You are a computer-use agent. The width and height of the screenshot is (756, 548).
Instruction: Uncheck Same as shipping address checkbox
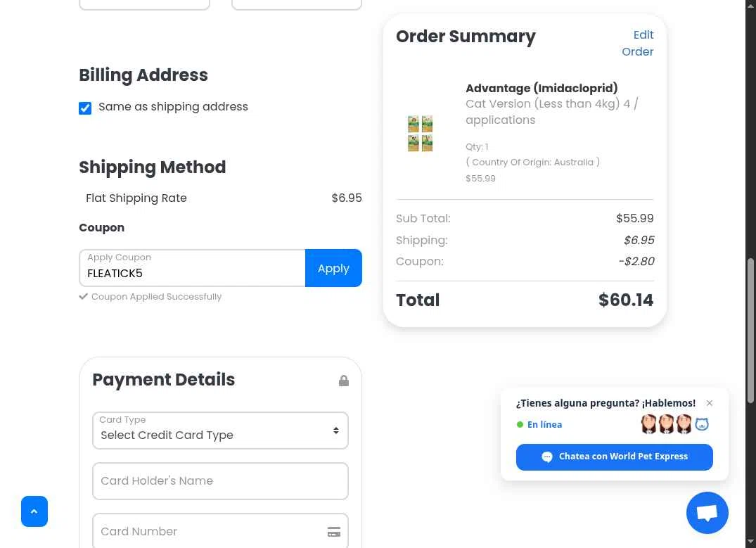click(x=85, y=108)
